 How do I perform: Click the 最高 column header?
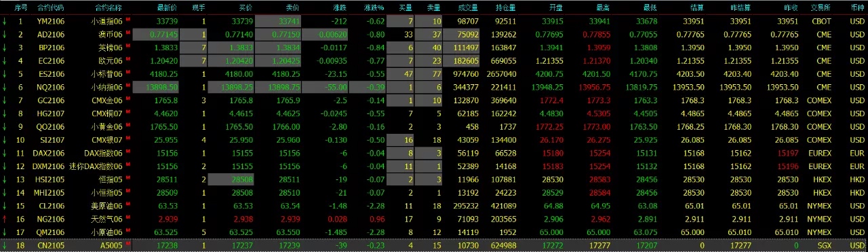click(x=603, y=7)
